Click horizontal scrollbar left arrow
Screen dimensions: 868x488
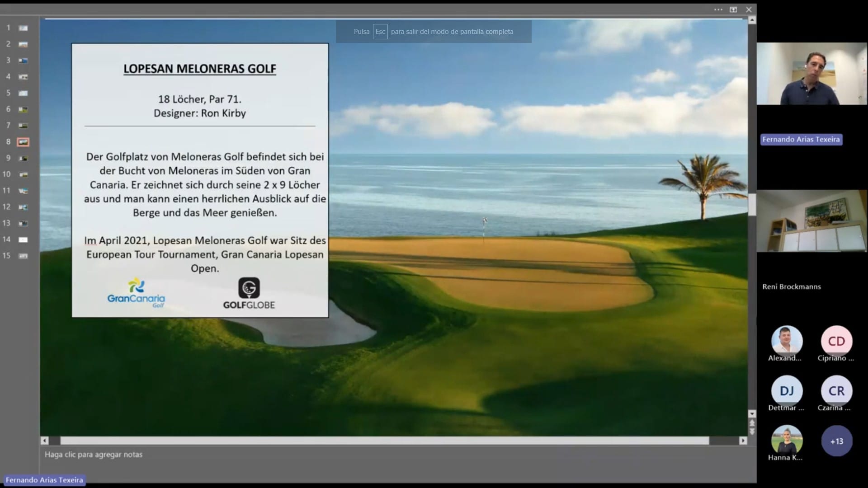click(x=44, y=441)
